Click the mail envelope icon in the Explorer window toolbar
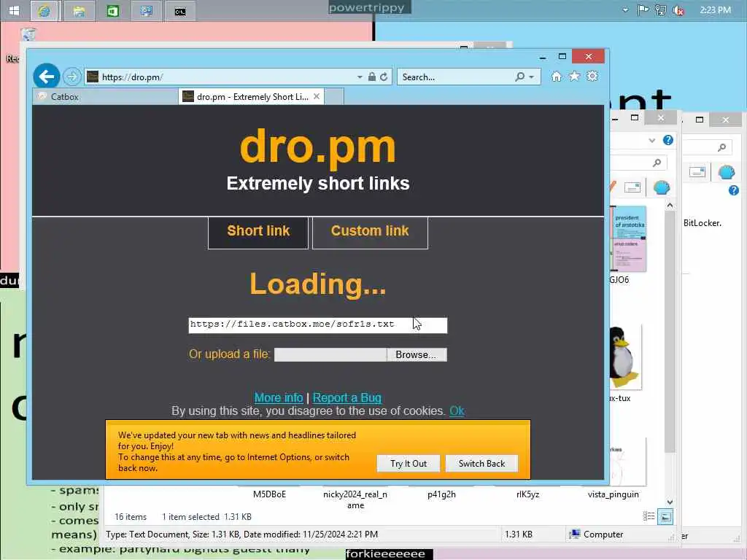This screenshot has width=747, height=560. (632, 187)
